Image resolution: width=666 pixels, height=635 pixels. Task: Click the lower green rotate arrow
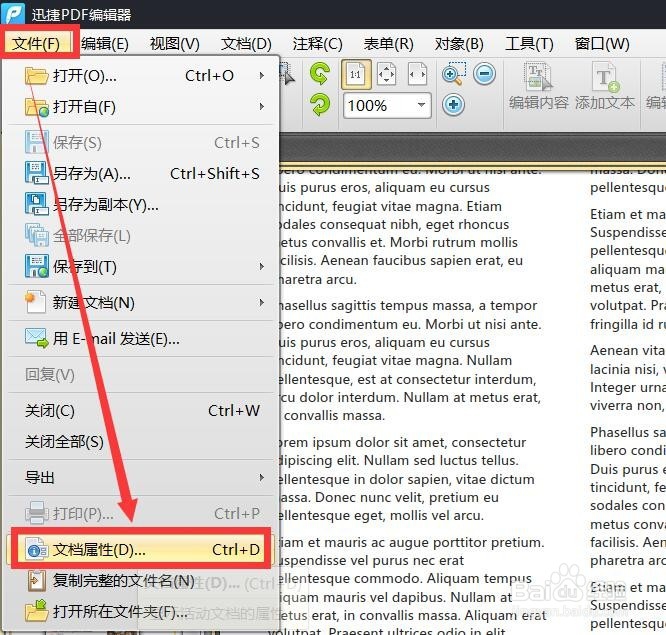pyautogui.click(x=320, y=104)
